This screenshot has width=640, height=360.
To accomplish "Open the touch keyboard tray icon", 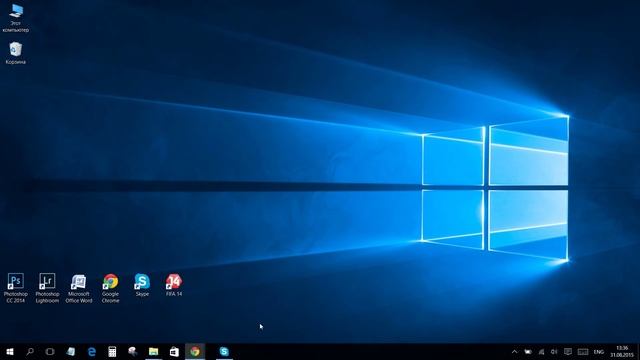I will click(x=583, y=351).
